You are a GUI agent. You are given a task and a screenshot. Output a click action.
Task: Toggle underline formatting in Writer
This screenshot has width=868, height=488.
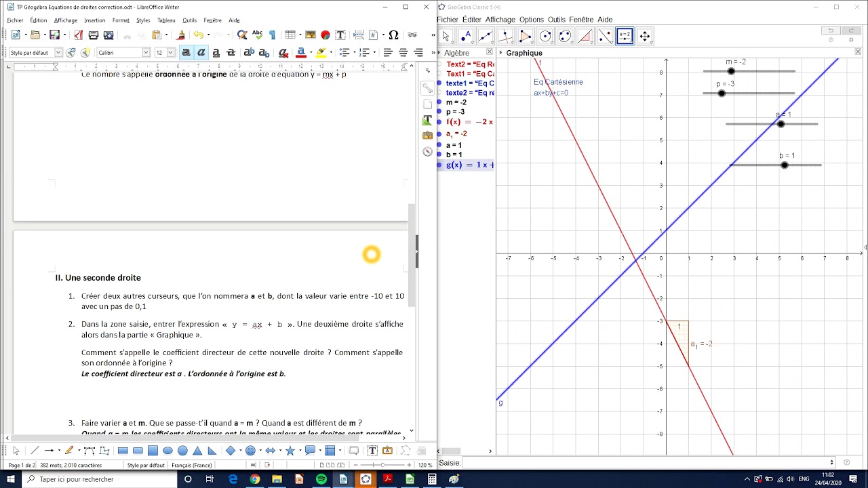click(216, 52)
